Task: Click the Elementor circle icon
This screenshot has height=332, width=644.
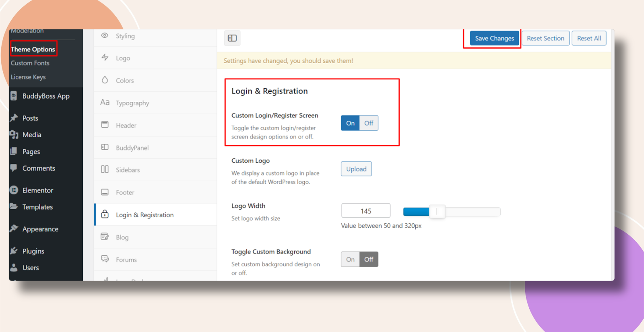Action: pyautogui.click(x=14, y=190)
